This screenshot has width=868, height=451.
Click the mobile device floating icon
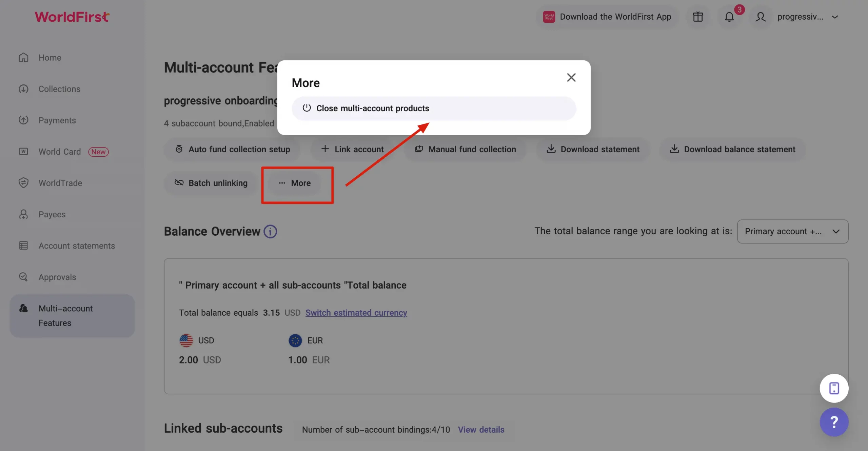point(834,388)
